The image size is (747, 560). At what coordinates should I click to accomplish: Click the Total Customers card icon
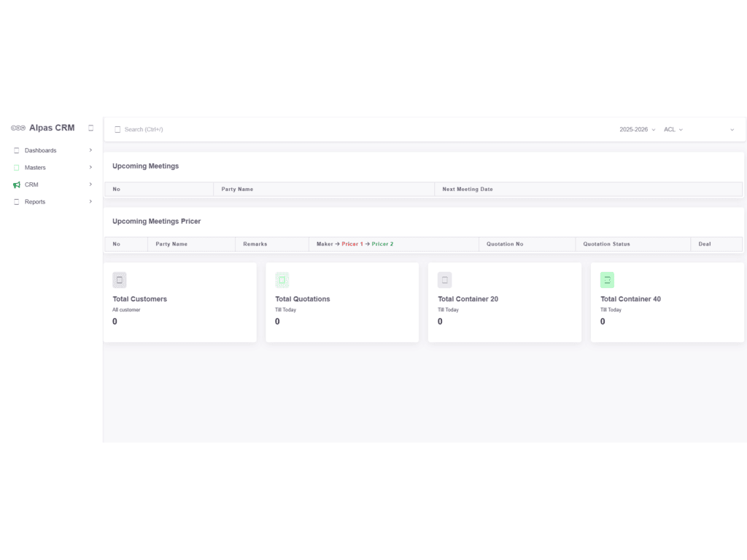click(x=120, y=280)
